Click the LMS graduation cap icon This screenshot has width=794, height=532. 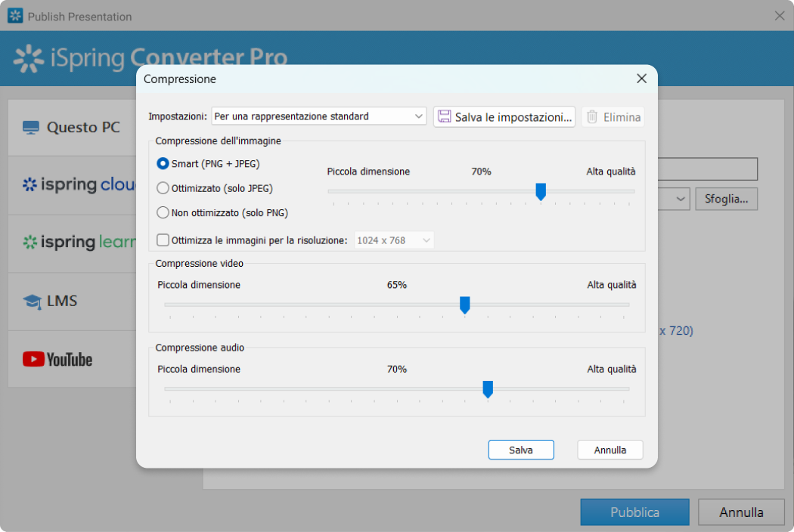pos(32,302)
